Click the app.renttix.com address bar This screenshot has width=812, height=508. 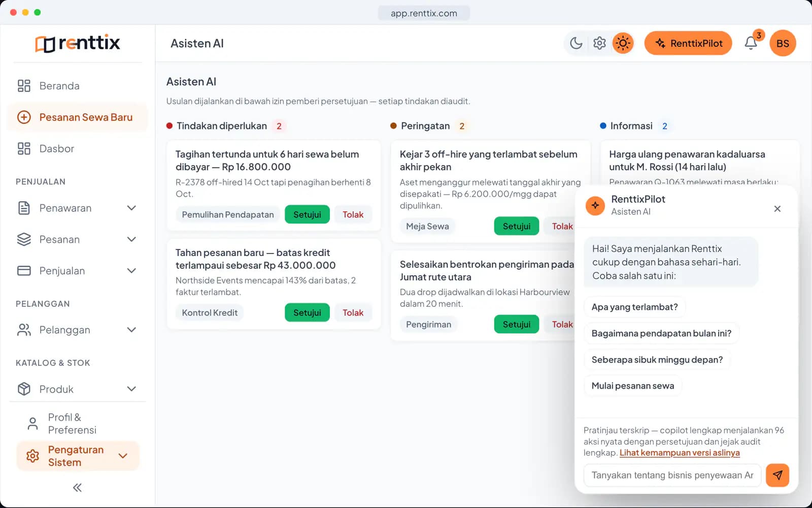pos(424,13)
